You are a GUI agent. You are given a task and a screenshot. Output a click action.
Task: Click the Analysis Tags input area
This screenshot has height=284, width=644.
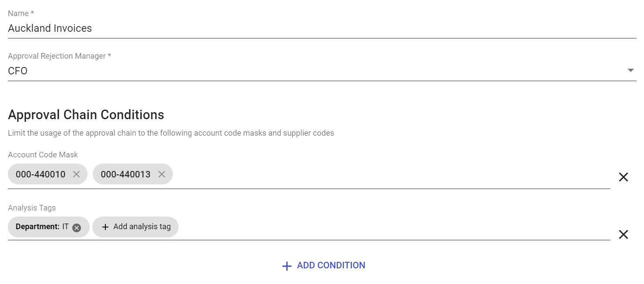click(305, 227)
